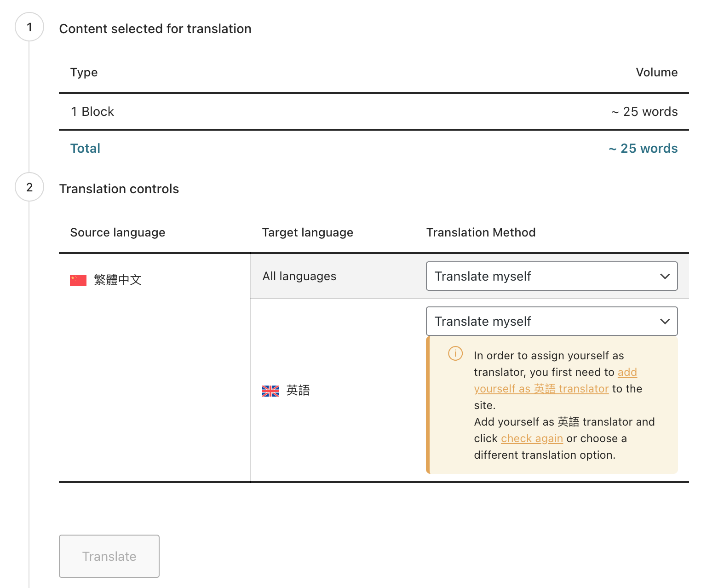Select 繁體中文 source language label
The height and width of the screenshot is (588, 724).
(117, 280)
